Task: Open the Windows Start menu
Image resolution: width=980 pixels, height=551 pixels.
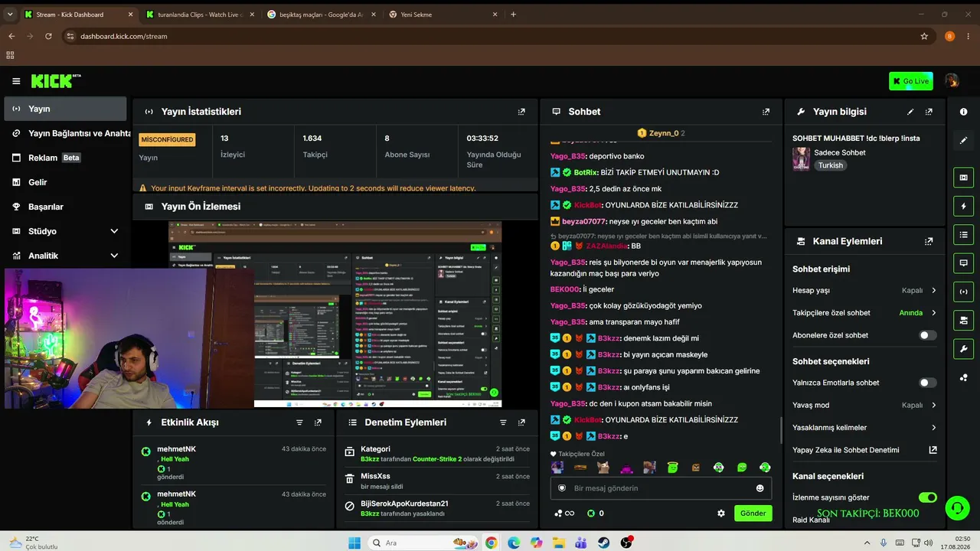Action: tap(354, 543)
